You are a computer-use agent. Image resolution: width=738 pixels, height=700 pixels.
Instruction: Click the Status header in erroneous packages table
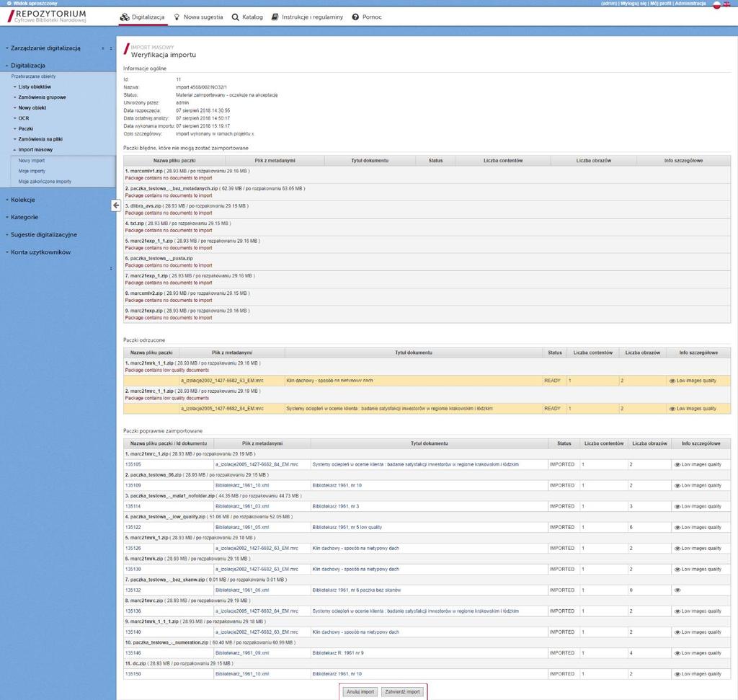coord(435,161)
